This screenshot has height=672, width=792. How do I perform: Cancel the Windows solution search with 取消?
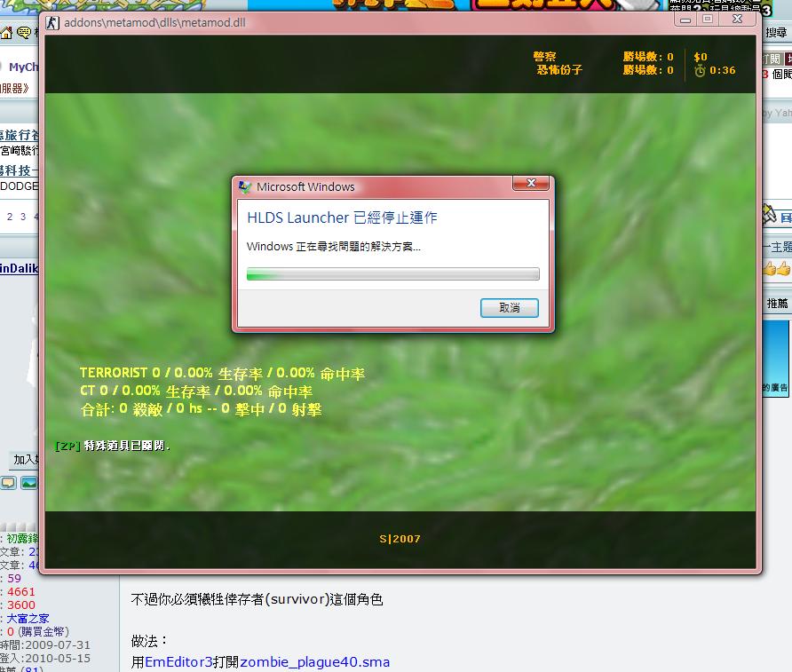click(x=509, y=308)
